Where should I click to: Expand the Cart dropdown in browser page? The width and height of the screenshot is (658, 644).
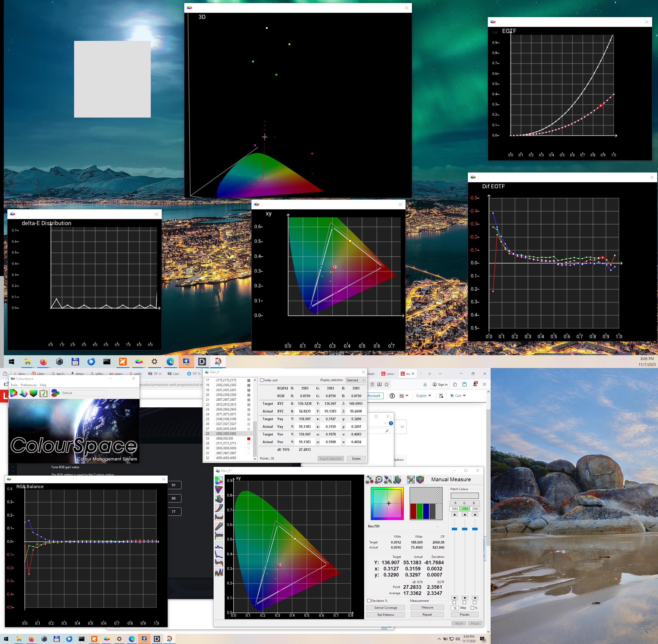tap(458, 396)
